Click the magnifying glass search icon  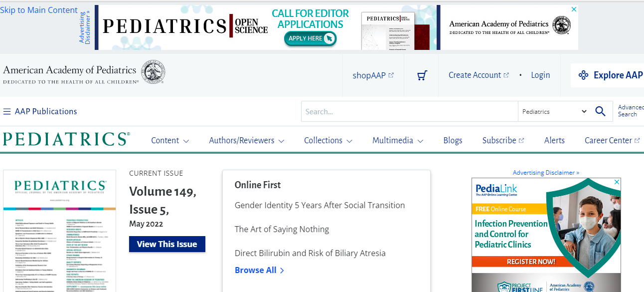[x=600, y=111]
